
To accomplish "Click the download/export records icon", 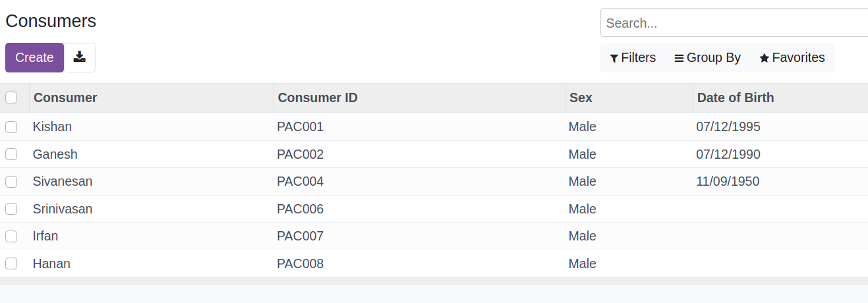I will (80, 57).
